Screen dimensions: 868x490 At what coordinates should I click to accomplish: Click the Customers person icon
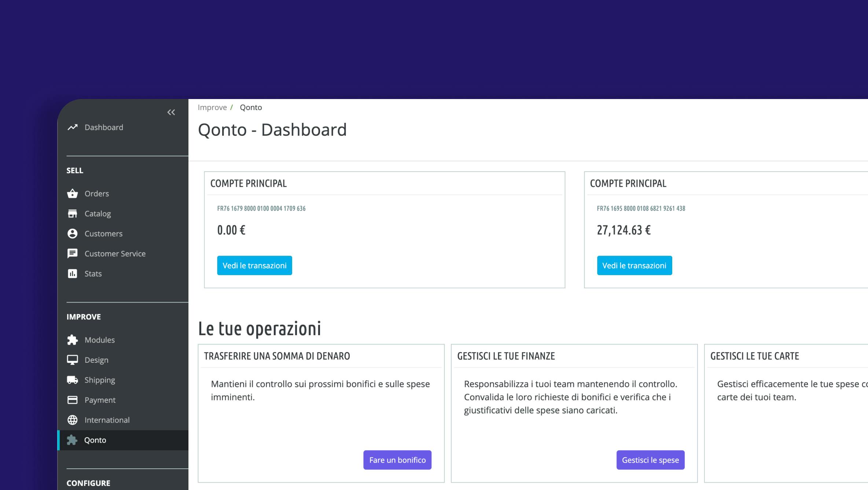[x=73, y=234]
